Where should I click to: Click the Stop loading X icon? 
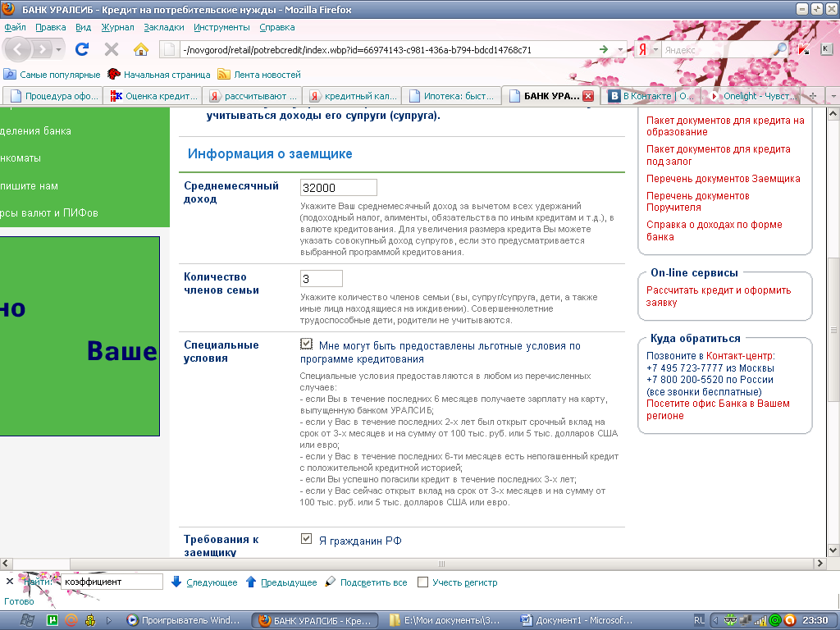point(112,50)
